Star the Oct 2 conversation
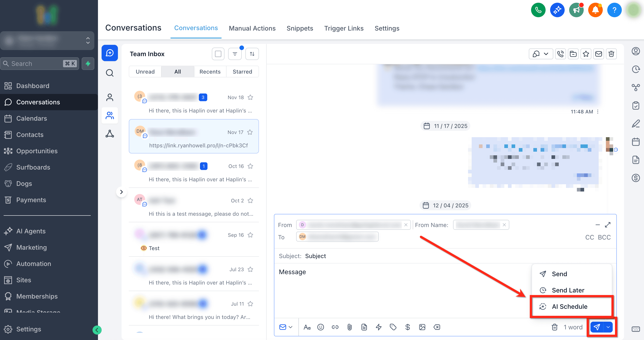 [250, 201]
